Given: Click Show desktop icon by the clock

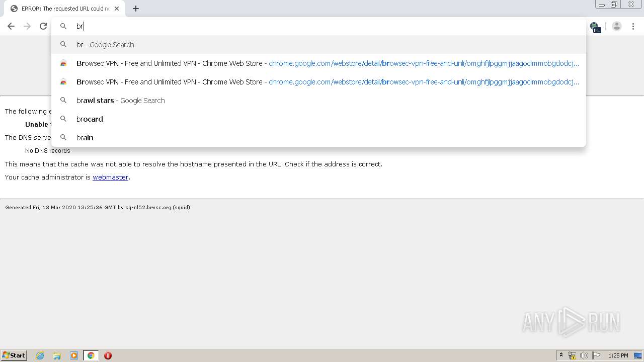Looking at the screenshot, I should coord(638,355).
